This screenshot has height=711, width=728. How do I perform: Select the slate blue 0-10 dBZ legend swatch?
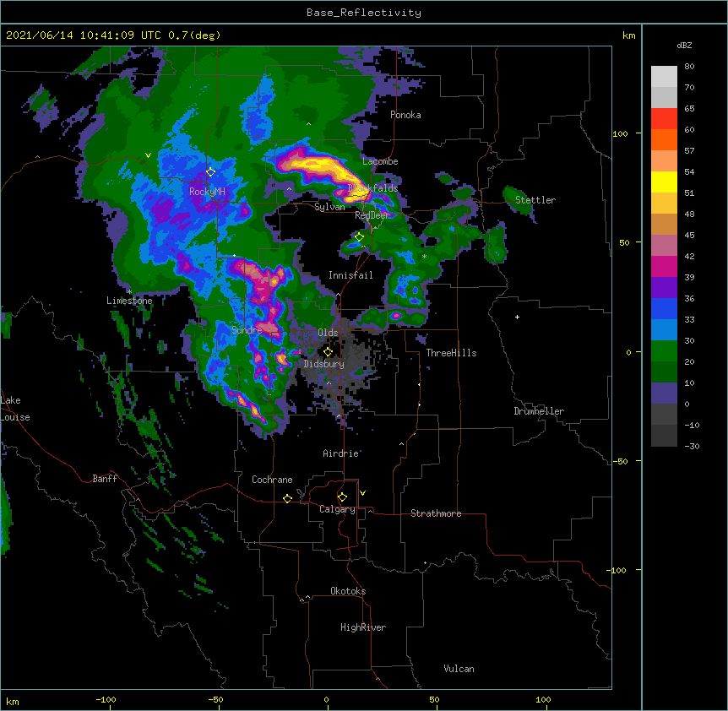click(x=664, y=393)
